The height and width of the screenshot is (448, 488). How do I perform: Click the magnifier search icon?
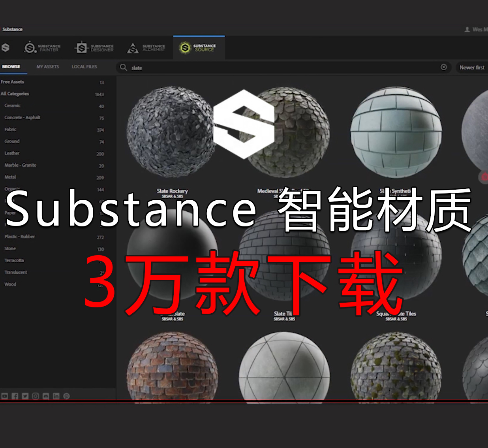(124, 68)
